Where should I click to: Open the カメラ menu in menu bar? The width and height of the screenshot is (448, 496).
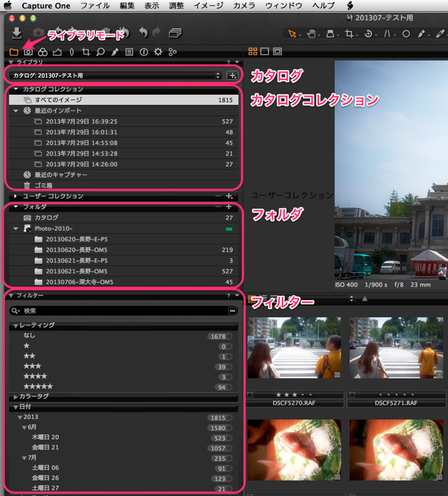(244, 6)
